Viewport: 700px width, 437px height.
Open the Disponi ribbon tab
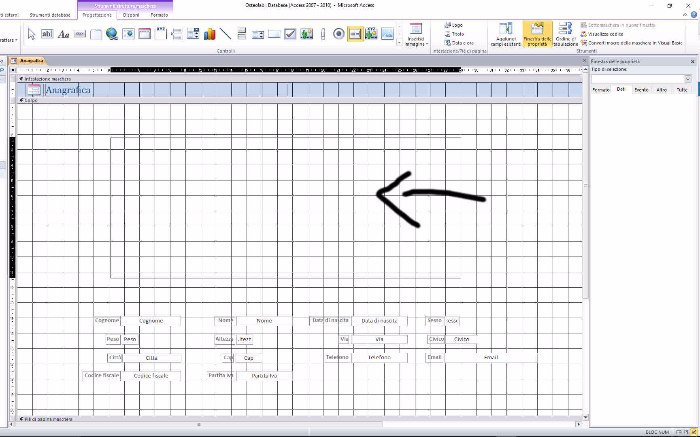tap(131, 15)
